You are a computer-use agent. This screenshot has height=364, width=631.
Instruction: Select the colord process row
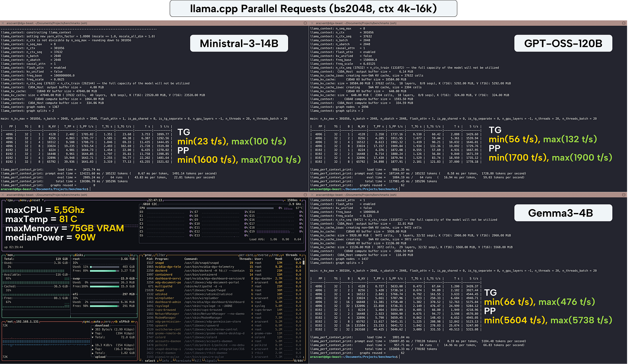tap(223, 337)
